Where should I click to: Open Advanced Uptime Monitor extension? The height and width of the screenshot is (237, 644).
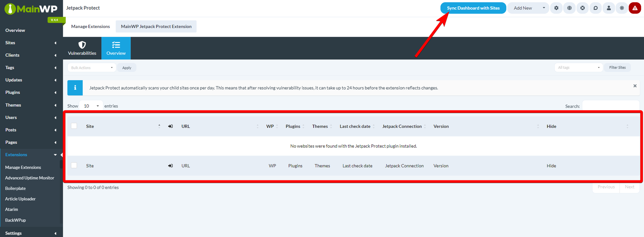point(30,178)
